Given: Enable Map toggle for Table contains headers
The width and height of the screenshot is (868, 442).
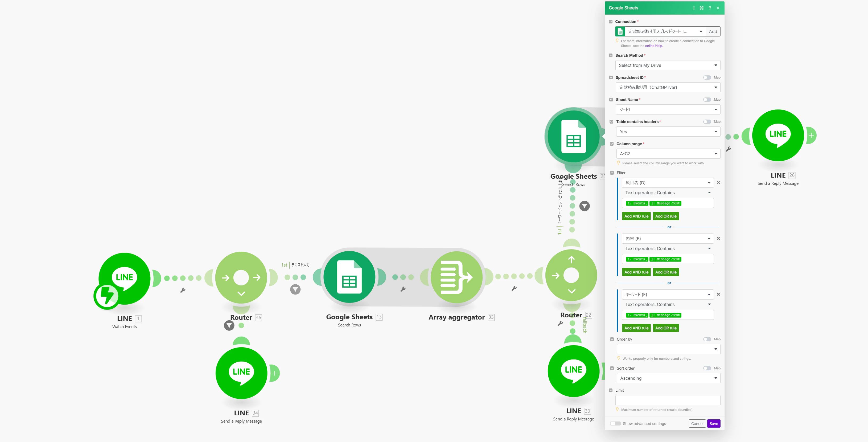Looking at the screenshot, I should (707, 122).
